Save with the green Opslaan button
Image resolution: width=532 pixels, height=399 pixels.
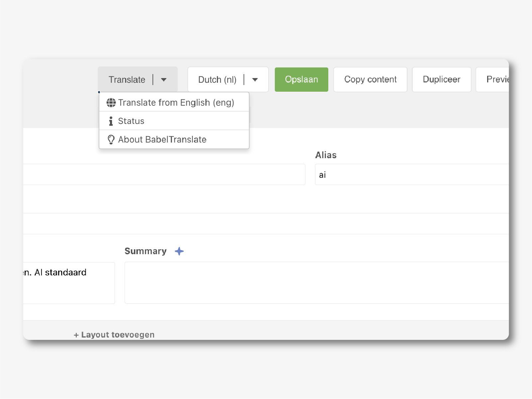coord(301,80)
